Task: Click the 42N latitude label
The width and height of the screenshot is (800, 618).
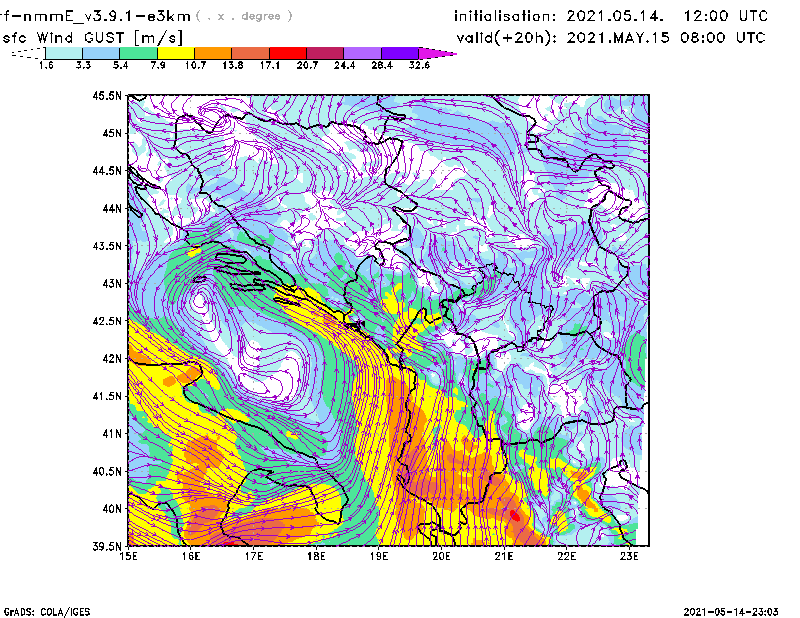Action: coord(112,359)
